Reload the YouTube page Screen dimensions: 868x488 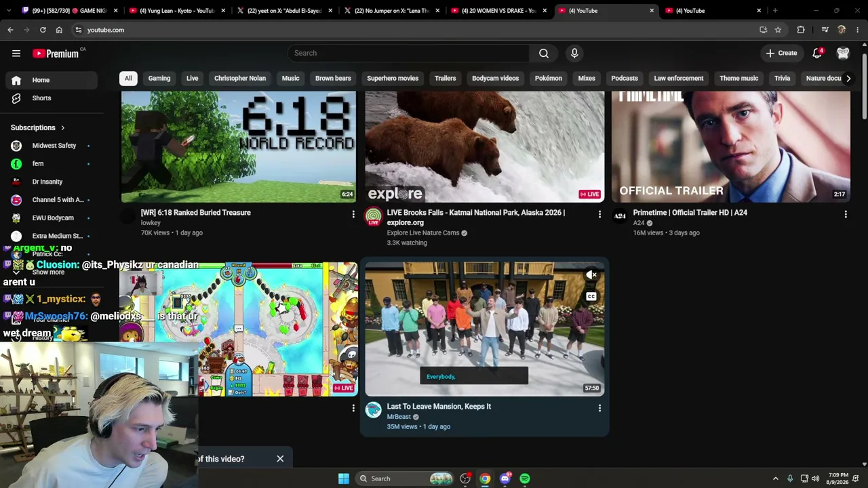[43, 30]
